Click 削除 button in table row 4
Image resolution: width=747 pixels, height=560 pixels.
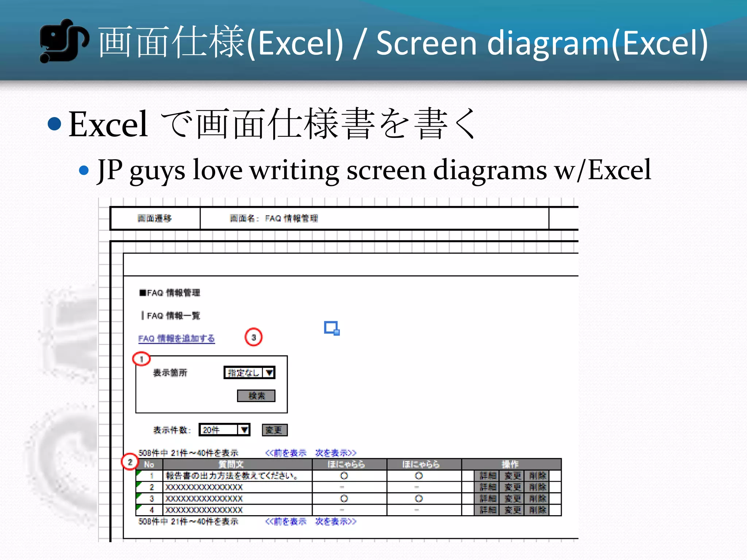point(537,510)
